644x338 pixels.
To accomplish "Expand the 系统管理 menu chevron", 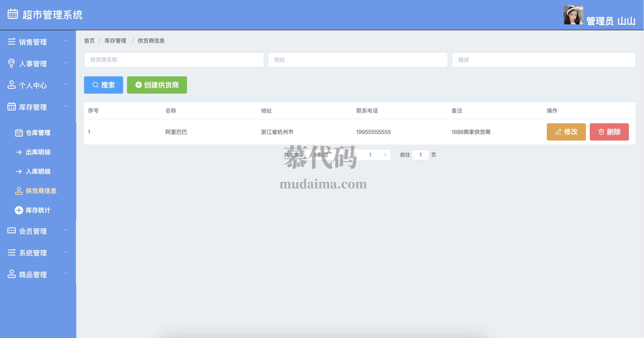I will [x=66, y=252].
